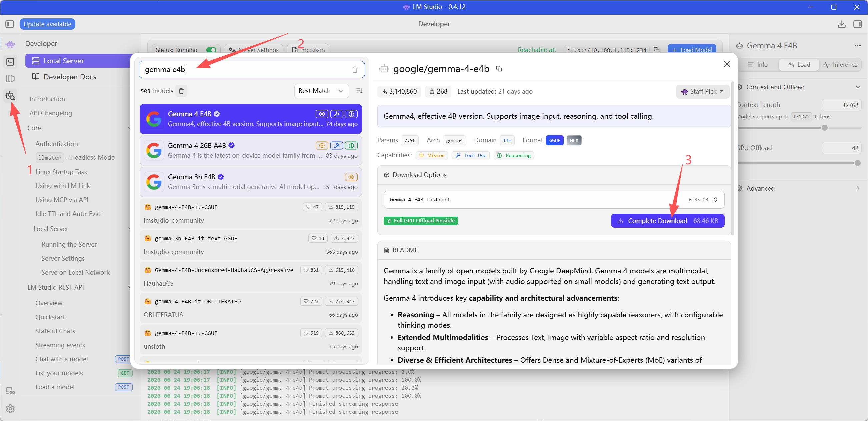The width and height of the screenshot is (868, 421).
Task: Select the GGUF format option
Action: pos(554,141)
